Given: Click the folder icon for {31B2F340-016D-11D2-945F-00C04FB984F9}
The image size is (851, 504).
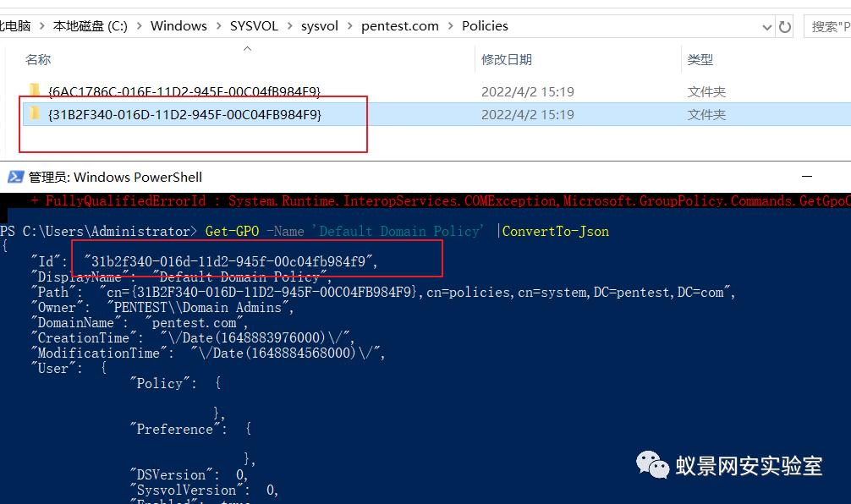Looking at the screenshot, I should [x=34, y=113].
